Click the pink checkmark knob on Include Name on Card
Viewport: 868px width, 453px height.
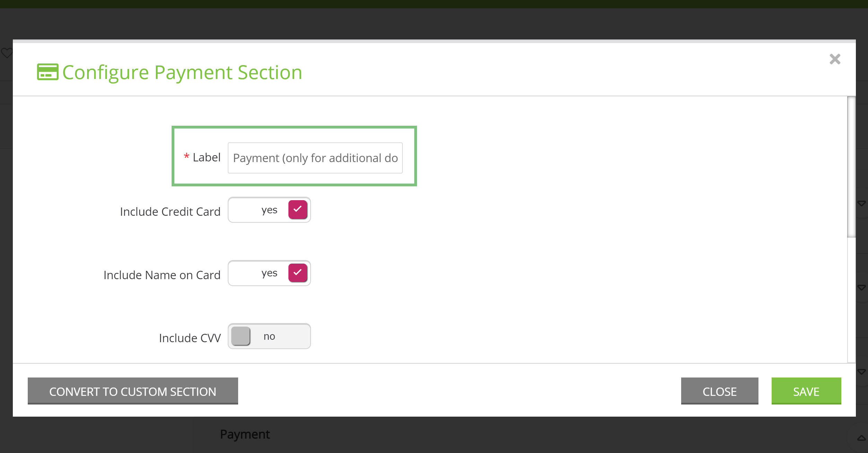(298, 273)
